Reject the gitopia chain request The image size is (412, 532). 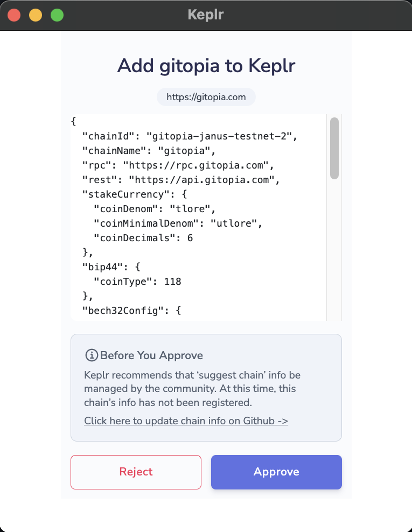136,472
